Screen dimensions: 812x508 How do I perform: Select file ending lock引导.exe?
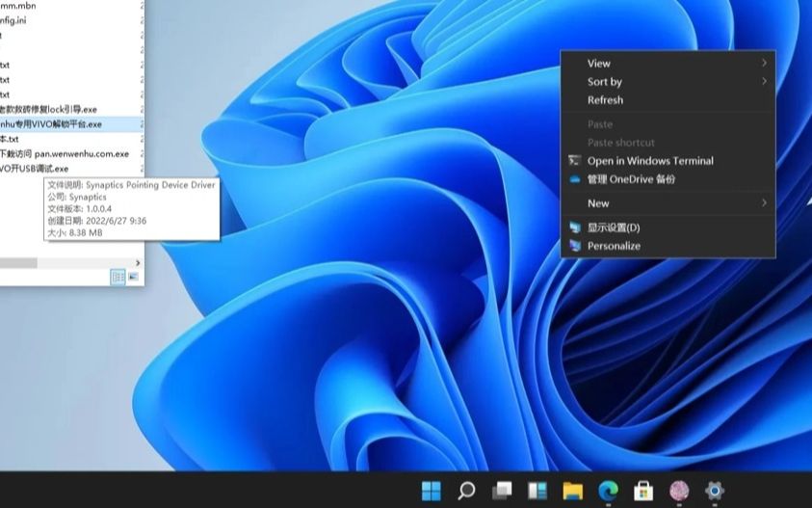48,109
